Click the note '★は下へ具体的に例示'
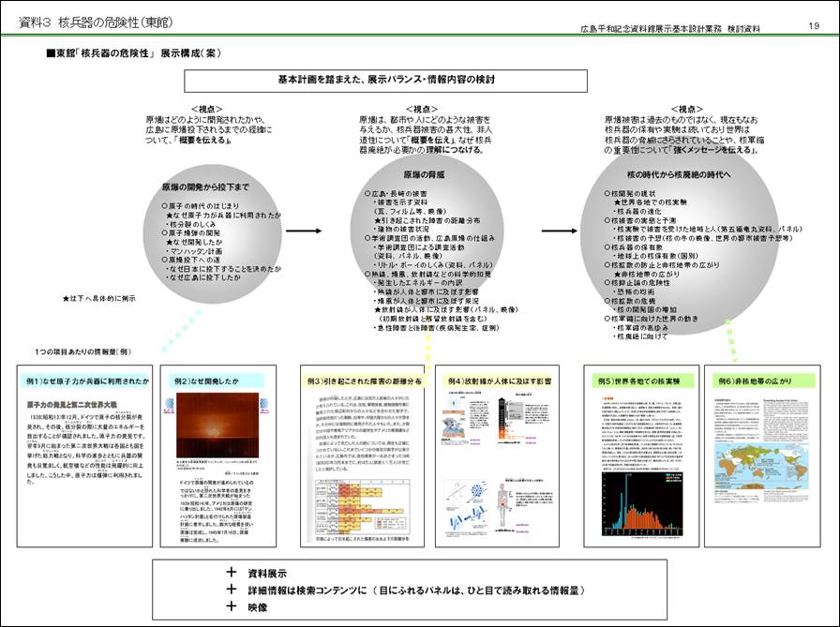The image size is (840, 627). 99,298
